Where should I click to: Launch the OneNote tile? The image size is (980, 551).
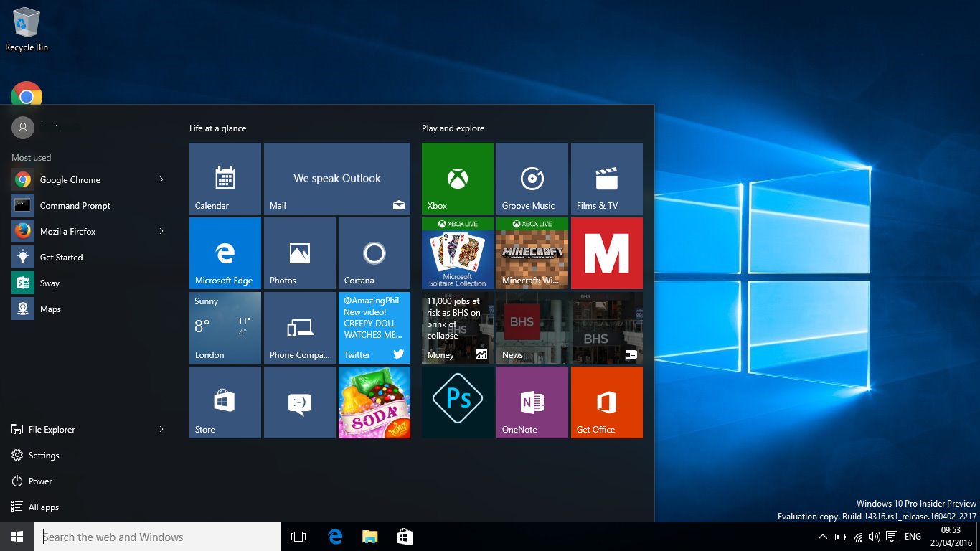pyautogui.click(x=532, y=402)
